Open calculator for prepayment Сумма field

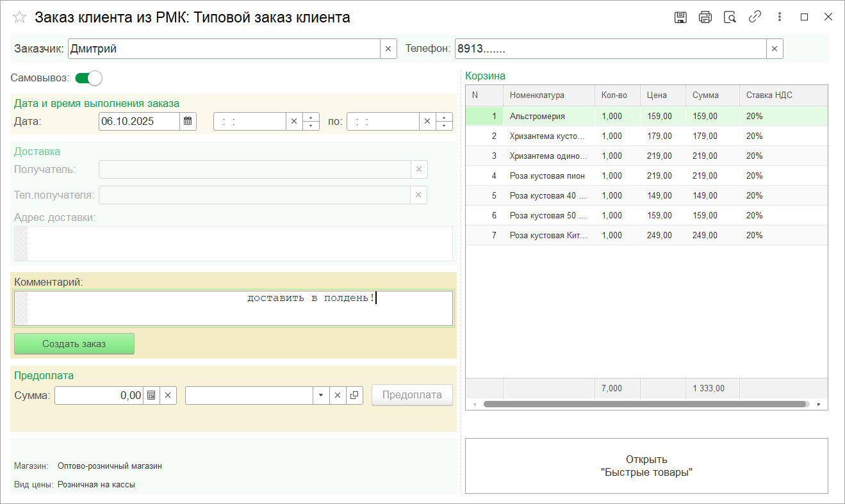tap(151, 395)
